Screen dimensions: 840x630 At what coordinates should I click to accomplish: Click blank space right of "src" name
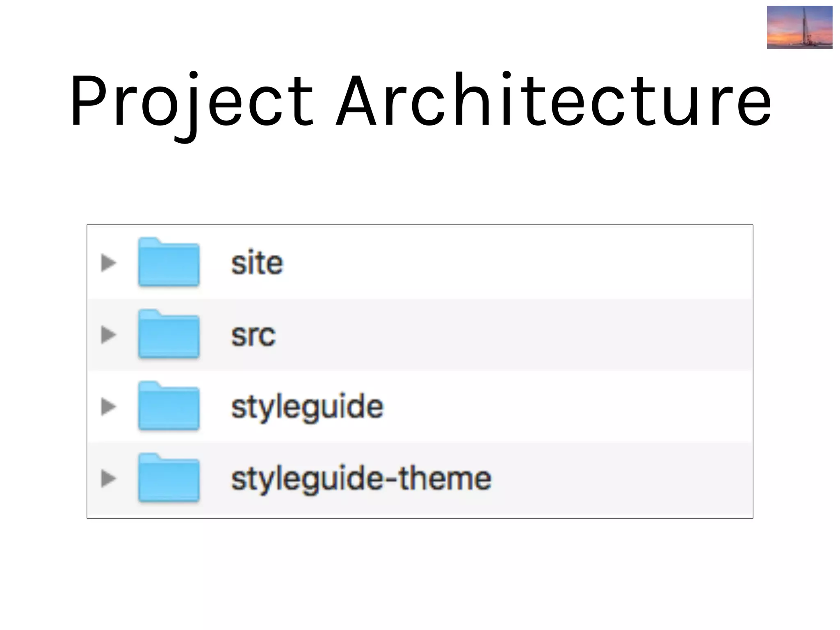[x=513, y=335]
